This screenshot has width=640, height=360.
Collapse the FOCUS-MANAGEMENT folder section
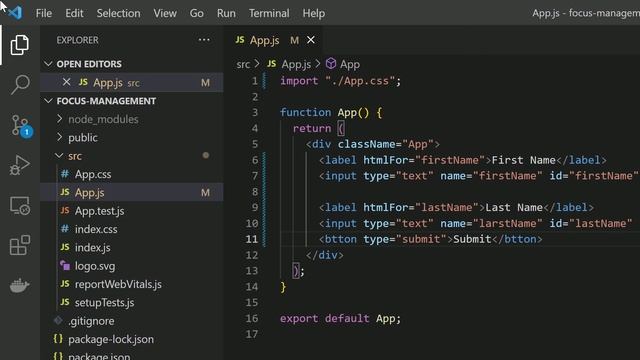tap(49, 100)
